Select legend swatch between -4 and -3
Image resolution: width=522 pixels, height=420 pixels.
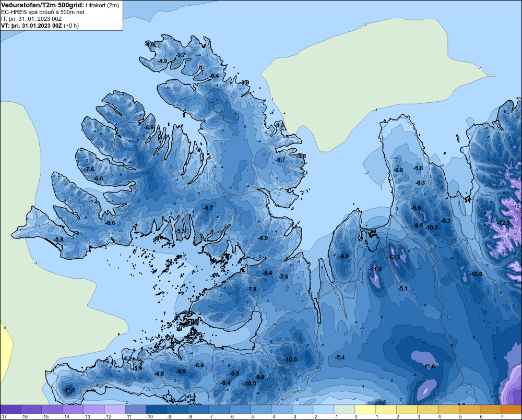[x=282, y=410]
